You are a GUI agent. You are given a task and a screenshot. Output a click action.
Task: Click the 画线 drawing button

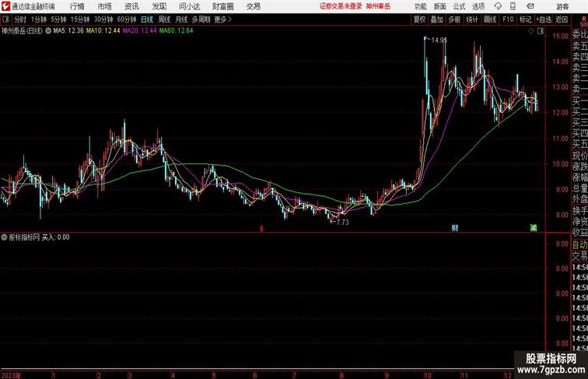pos(490,19)
